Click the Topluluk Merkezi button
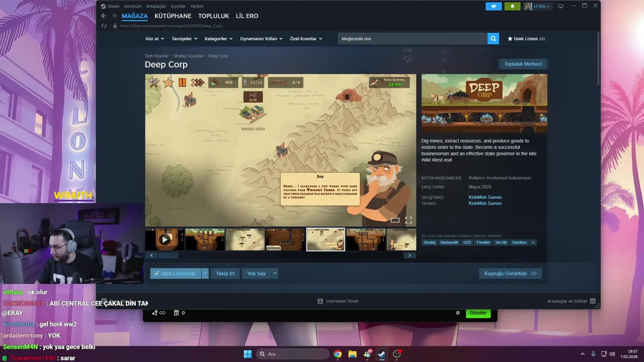Image resolution: width=644 pixels, height=362 pixels. [x=523, y=64]
